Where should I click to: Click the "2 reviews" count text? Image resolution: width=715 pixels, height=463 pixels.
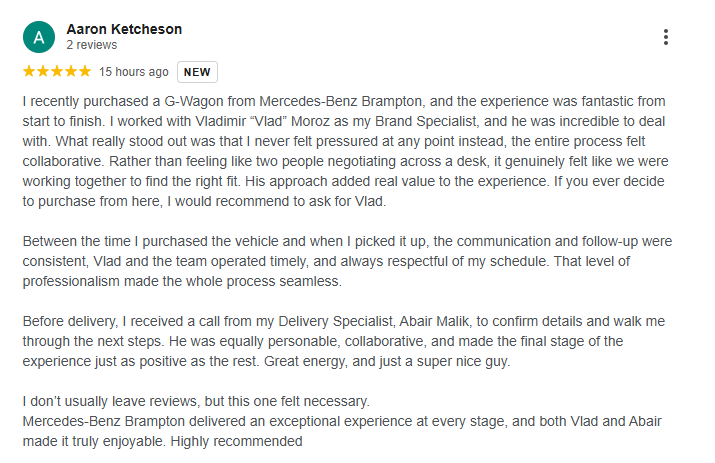coord(92,46)
